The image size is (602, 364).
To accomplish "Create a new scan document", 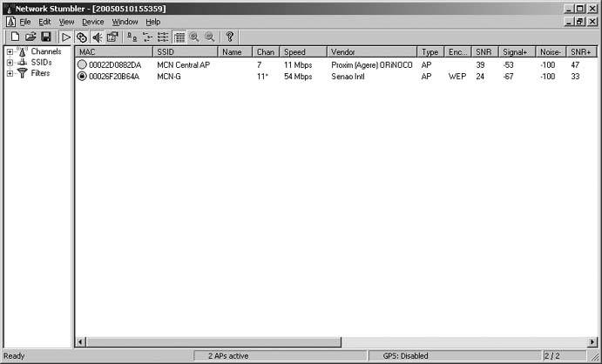I will (x=15, y=37).
